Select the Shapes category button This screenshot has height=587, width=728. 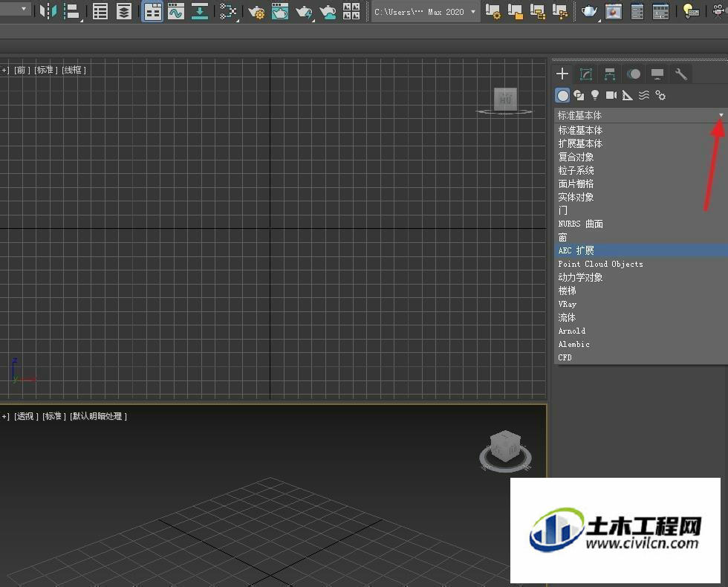point(579,96)
